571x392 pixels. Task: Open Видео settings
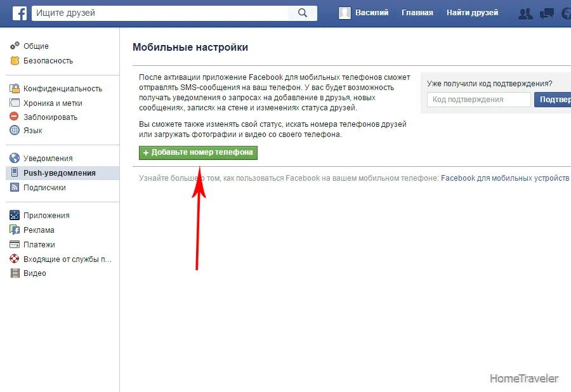35,273
